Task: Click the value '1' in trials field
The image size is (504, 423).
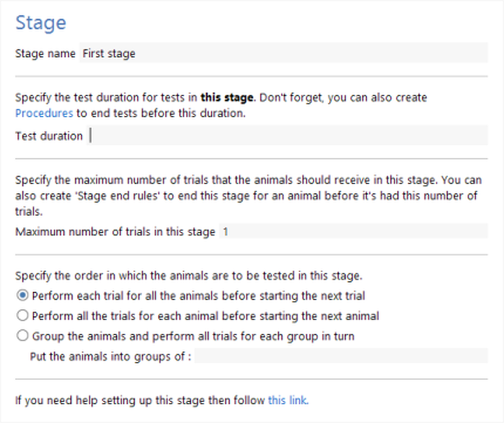Action: 226,231
